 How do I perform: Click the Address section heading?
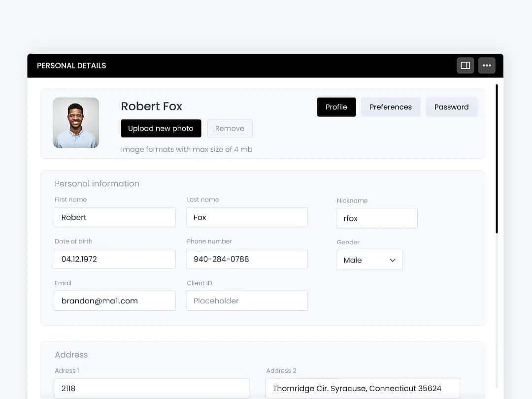tap(71, 355)
